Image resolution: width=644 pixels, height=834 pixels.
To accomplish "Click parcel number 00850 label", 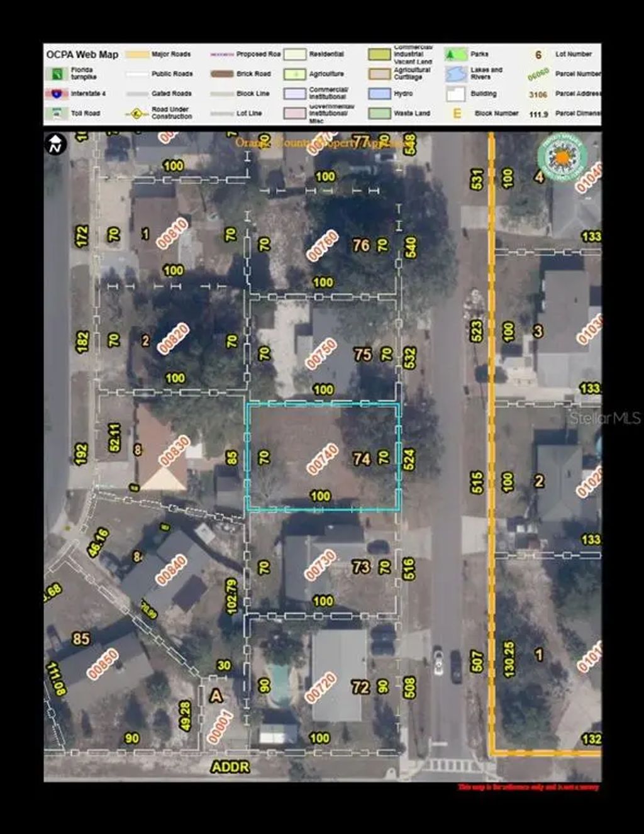I will click(103, 665).
